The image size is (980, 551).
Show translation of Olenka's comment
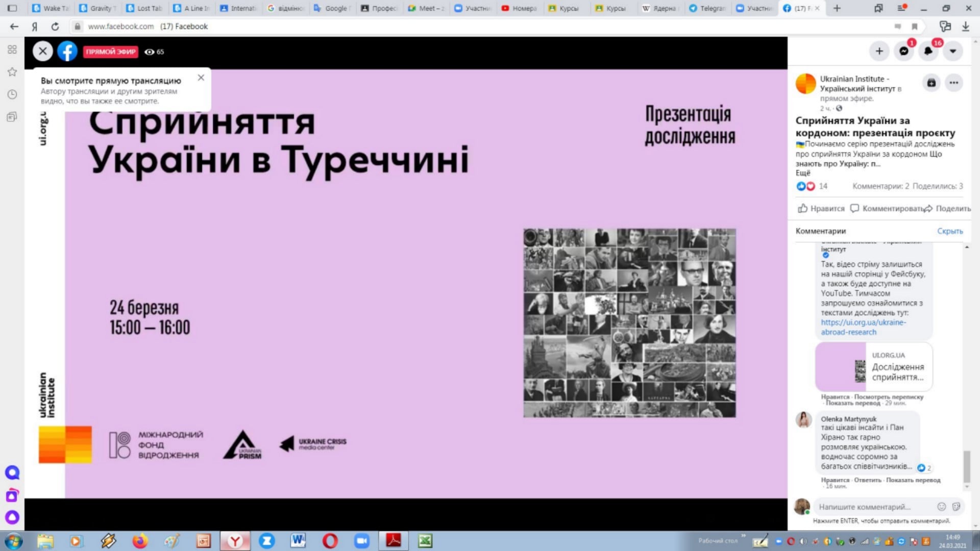pos(913,480)
